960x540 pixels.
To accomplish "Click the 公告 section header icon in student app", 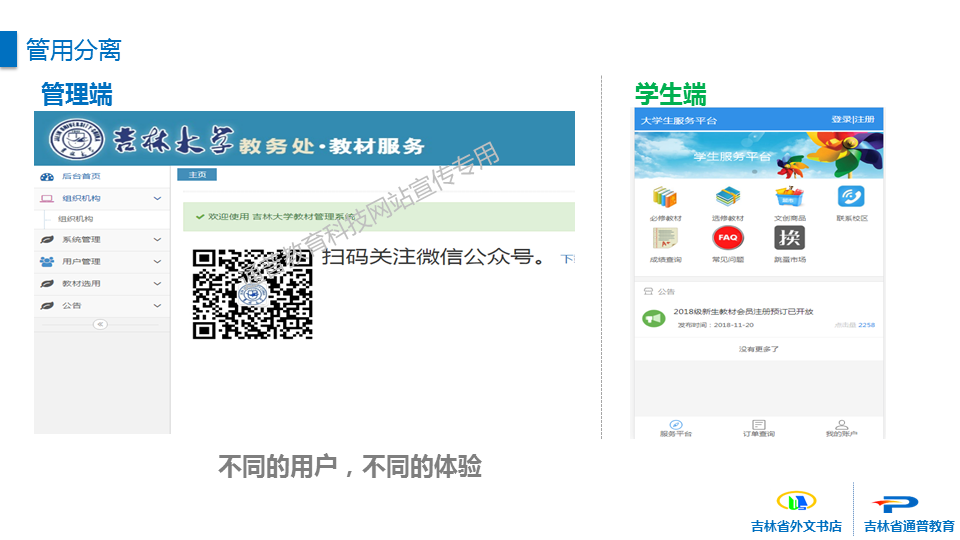I will pyautogui.click(x=648, y=291).
